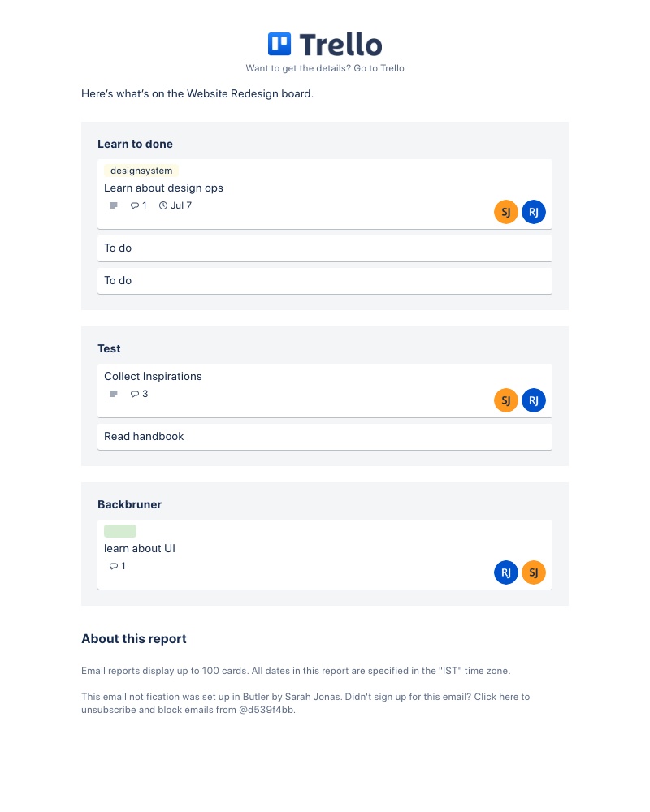This screenshot has height=812, width=650.
Task: Expand the Test list section
Action: click(x=109, y=348)
